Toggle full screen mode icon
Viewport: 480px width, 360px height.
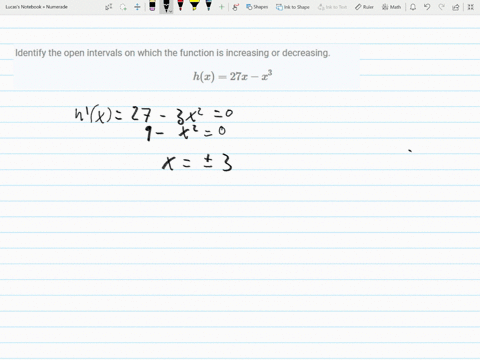click(470, 7)
